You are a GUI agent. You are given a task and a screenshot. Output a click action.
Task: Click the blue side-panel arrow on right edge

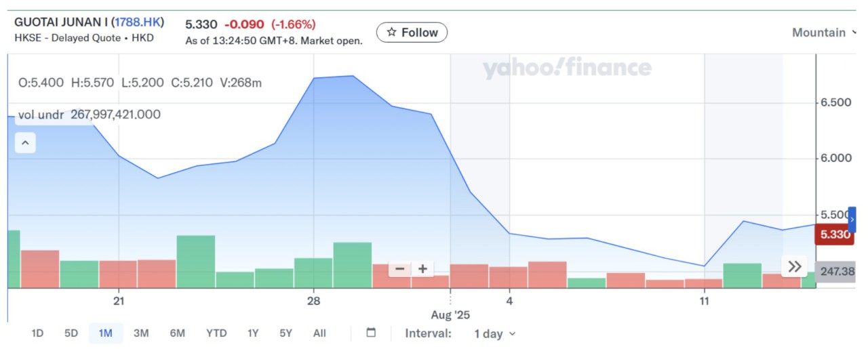(852, 220)
